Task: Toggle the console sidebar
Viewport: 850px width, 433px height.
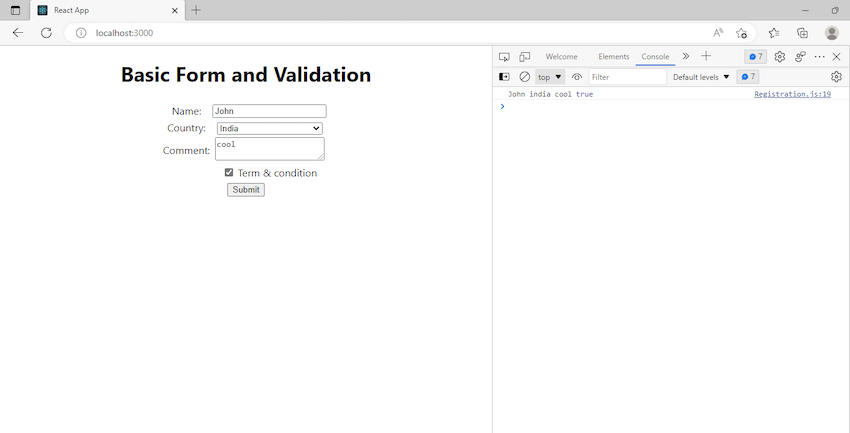Action: pos(504,77)
